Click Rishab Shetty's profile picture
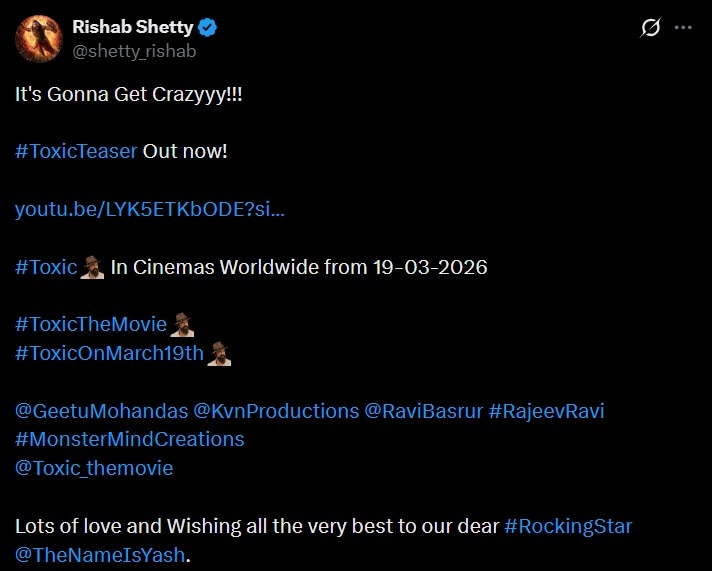The image size is (712, 571). [36, 36]
